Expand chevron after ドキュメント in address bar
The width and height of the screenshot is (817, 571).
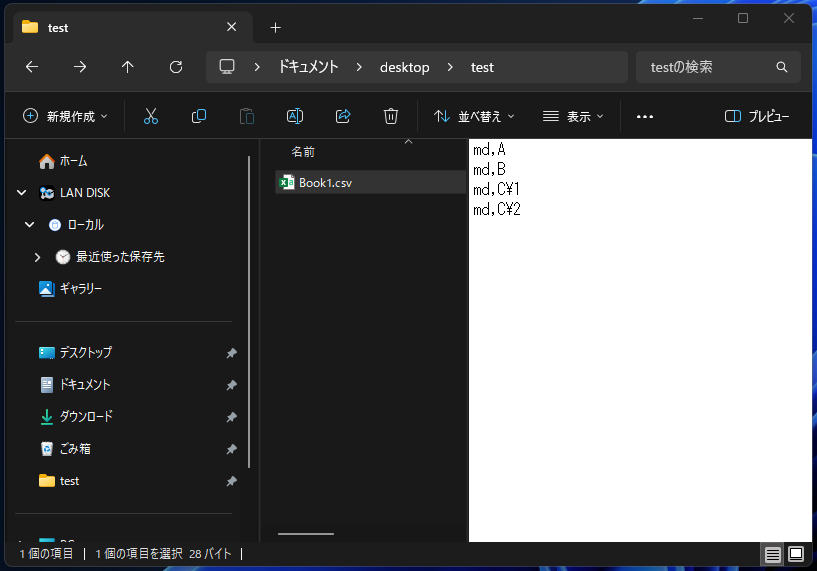pyautogui.click(x=359, y=67)
